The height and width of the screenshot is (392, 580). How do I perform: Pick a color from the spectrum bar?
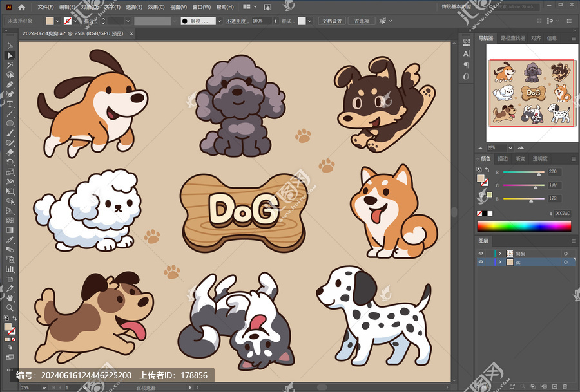(524, 226)
